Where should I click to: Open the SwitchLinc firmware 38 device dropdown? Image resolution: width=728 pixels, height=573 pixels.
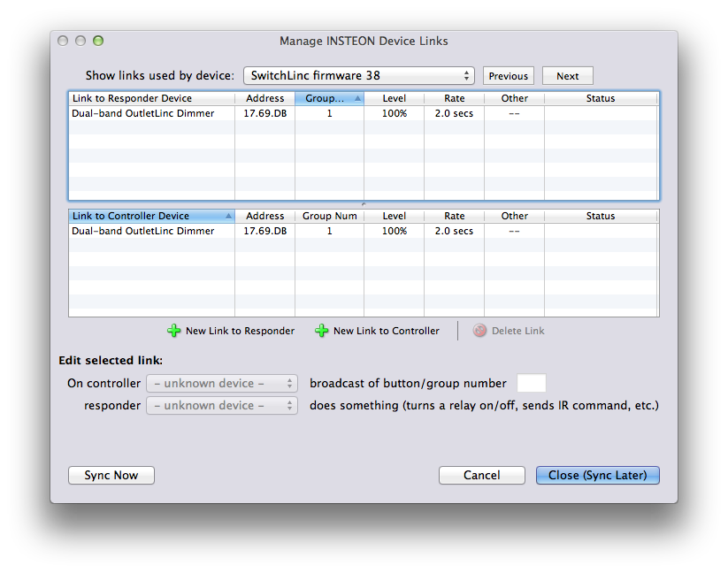coord(358,76)
